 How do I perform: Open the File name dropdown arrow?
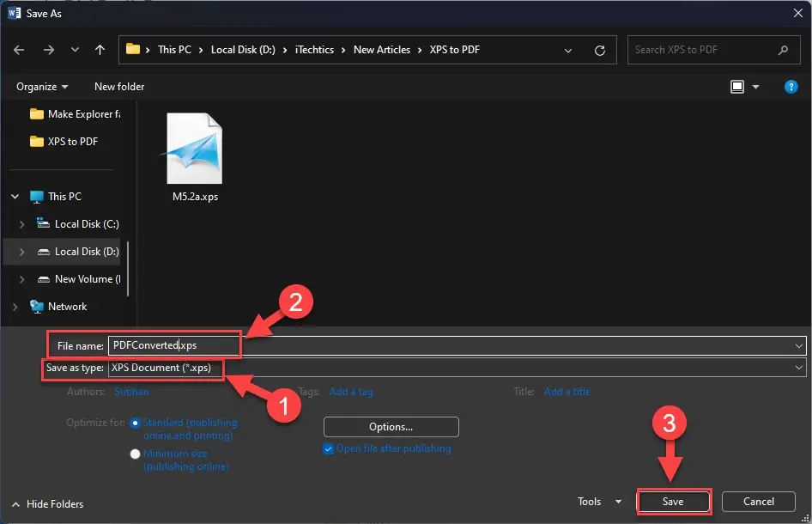pos(798,345)
